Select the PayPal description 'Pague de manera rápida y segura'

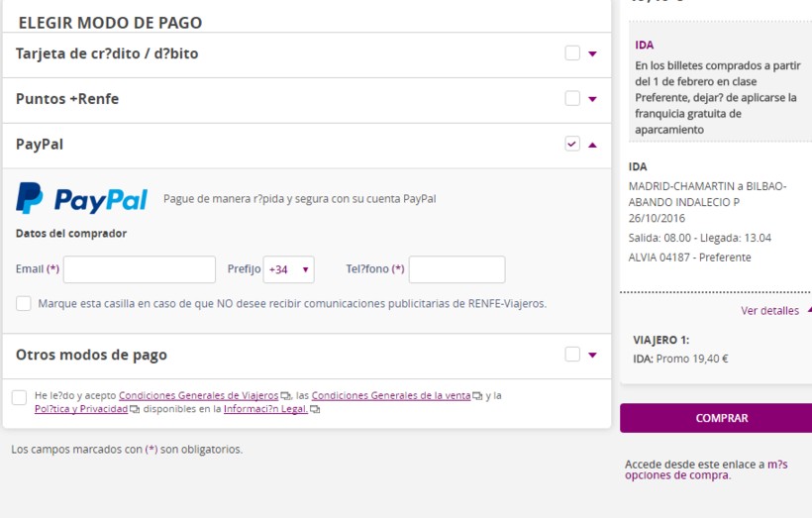coord(299,199)
